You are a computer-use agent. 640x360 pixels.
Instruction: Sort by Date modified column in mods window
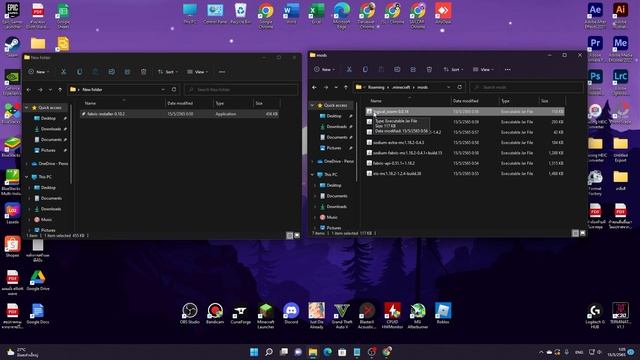pyautogui.click(x=475, y=101)
